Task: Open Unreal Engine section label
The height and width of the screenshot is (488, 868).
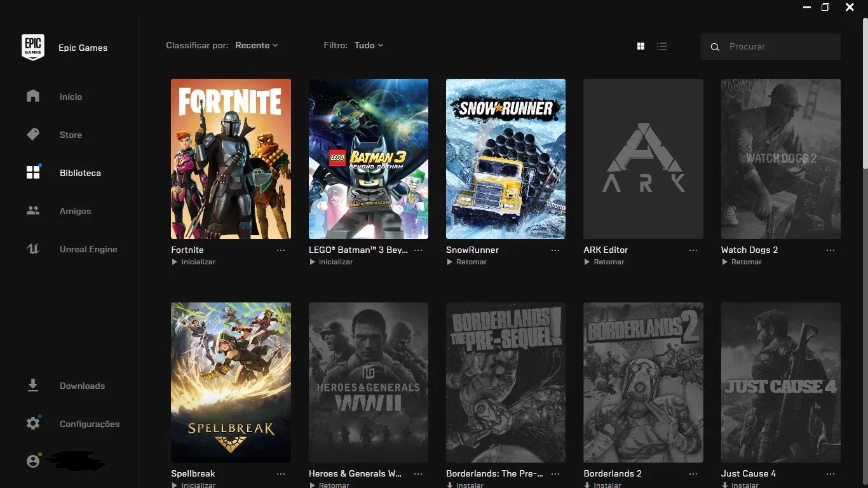Action: point(88,249)
